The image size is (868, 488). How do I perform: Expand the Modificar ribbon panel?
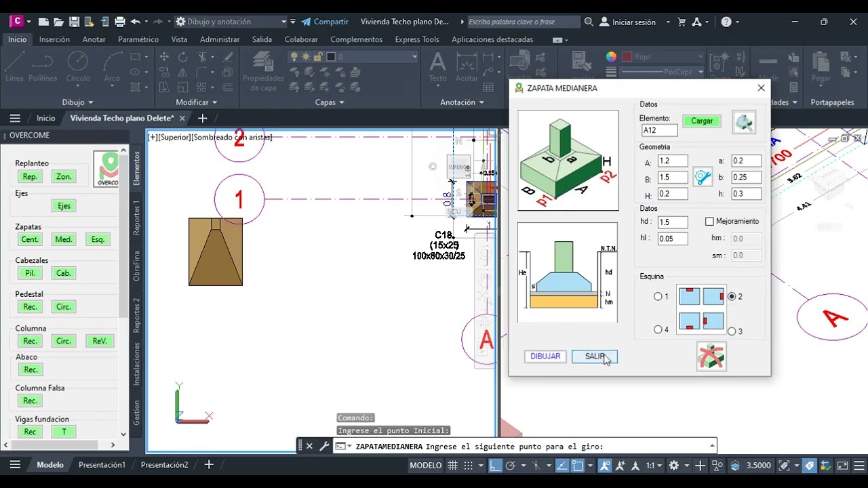[x=196, y=102]
